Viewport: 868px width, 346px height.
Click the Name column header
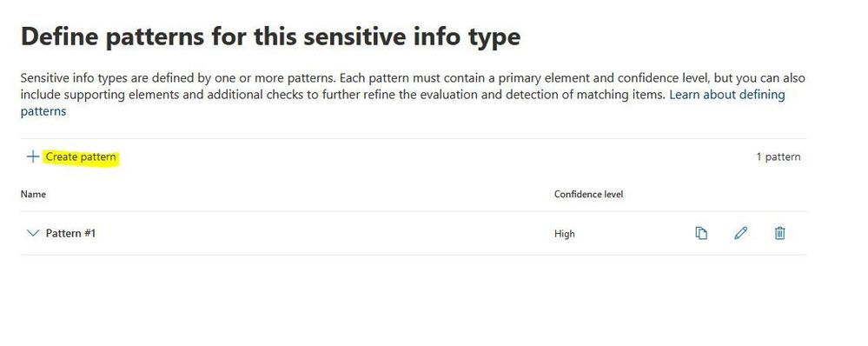(x=33, y=195)
